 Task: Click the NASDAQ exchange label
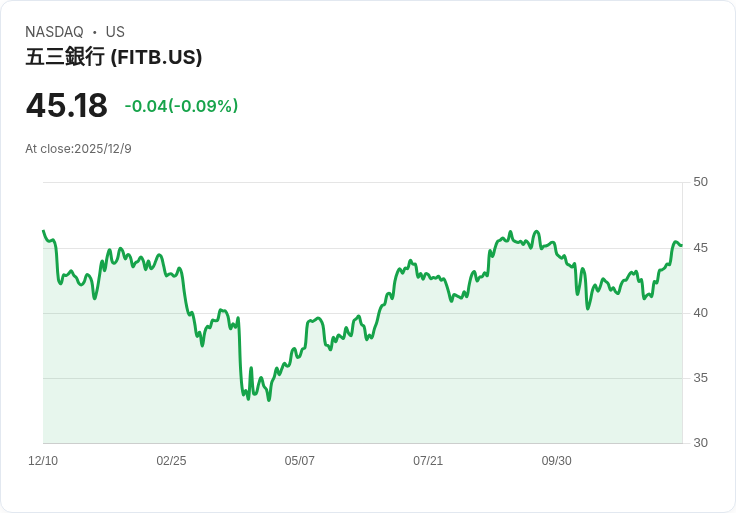54,32
